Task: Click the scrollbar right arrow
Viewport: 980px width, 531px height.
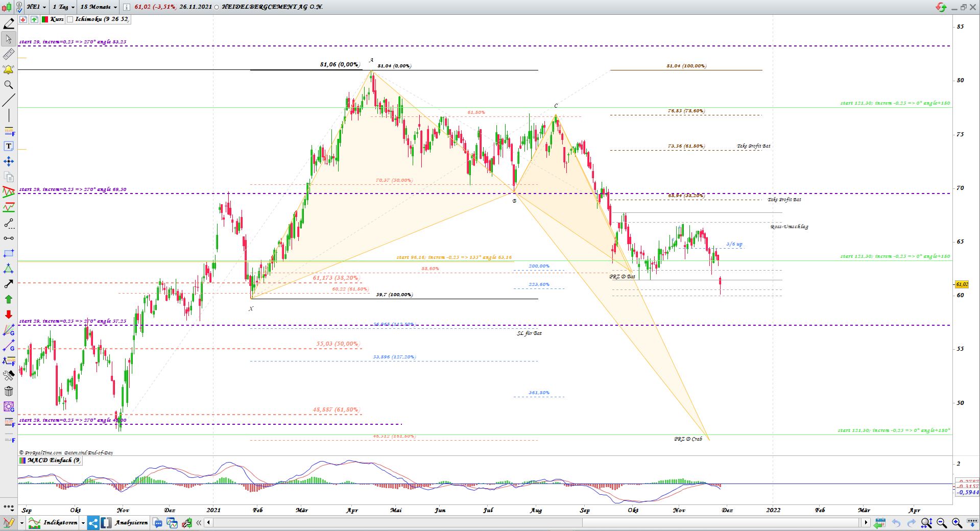Action: (x=866, y=523)
